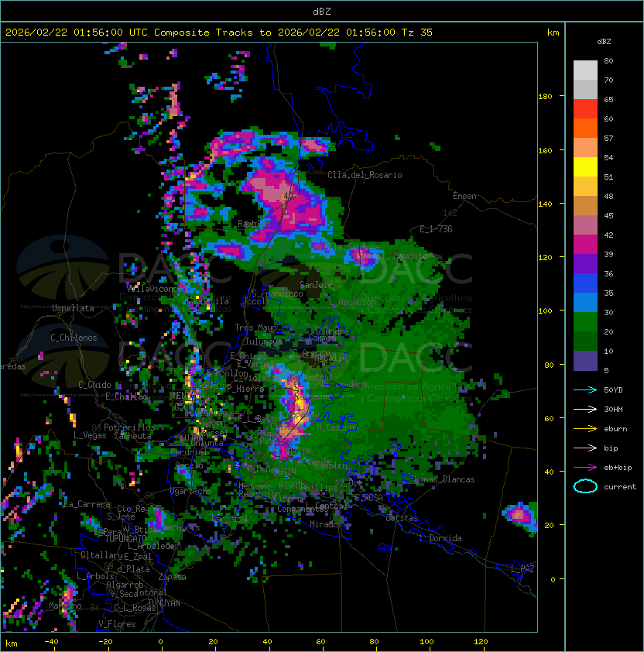The width and height of the screenshot is (644, 652).
Task: Pick the dark orange swatch beside the 60 label
Action: pyautogui.click(x=585, y=128)
